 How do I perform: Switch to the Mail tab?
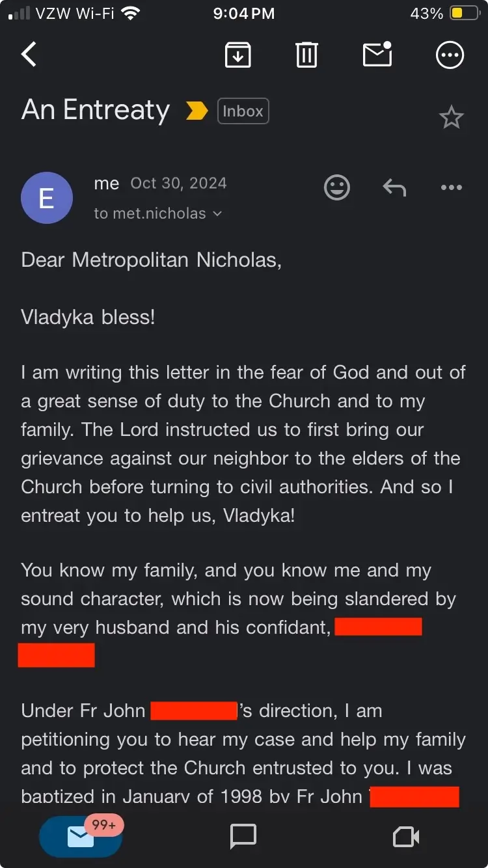[81, 837]
